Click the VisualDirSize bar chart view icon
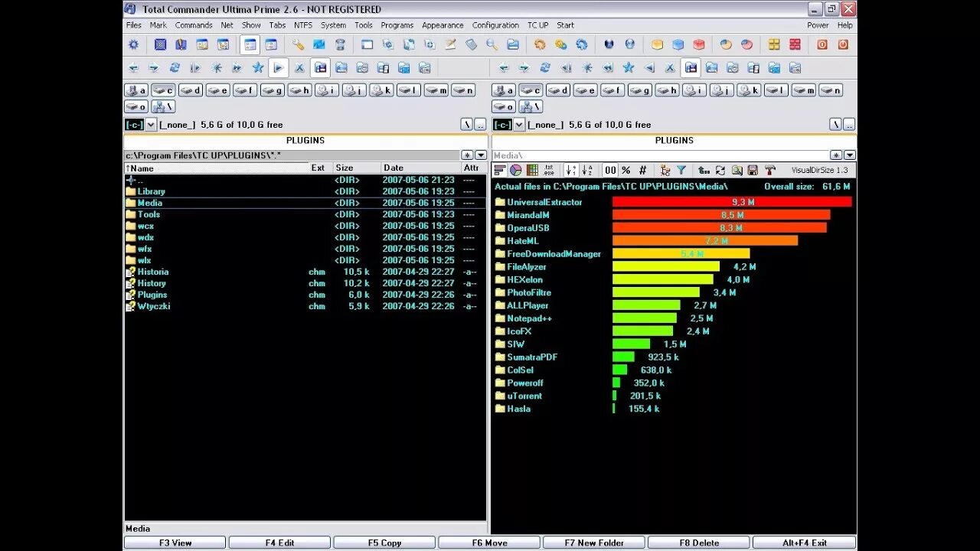 coord(499,170)
